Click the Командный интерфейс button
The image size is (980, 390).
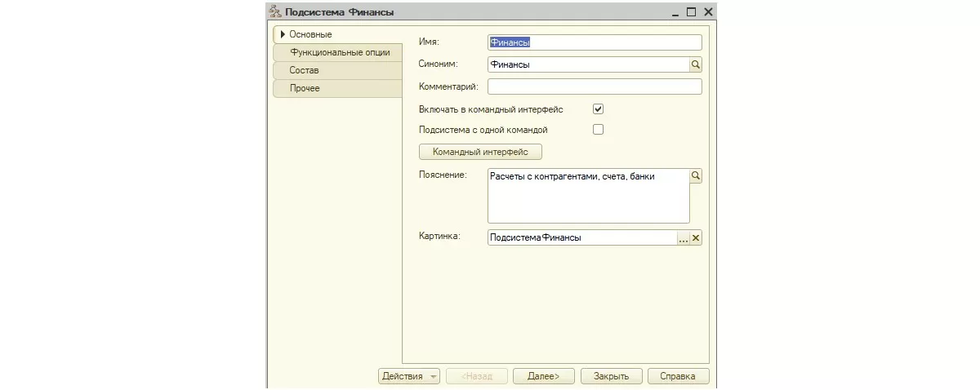pos(480,152)
